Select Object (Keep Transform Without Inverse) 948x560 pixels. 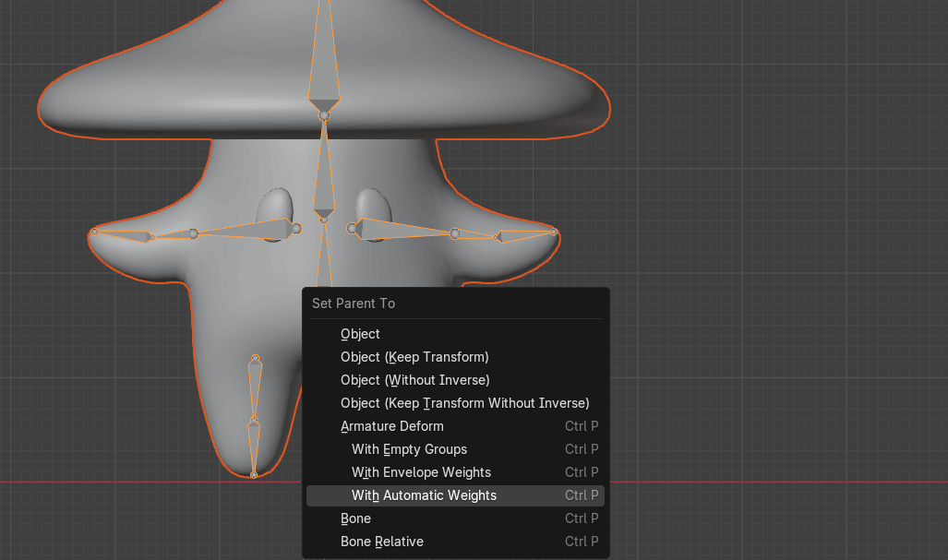pyautogui.click(x=464, y=403)
